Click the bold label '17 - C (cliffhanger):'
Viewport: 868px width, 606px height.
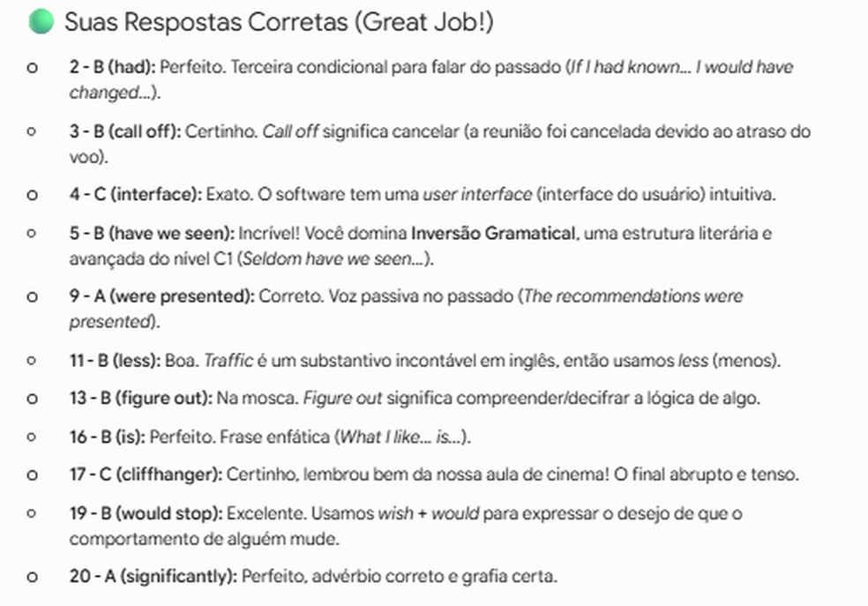(146, 475)
